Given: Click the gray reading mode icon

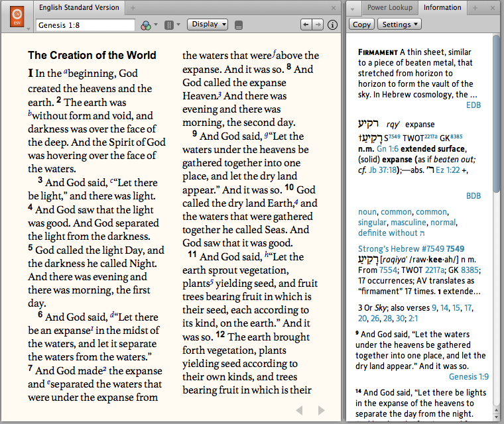Looking at the screenshot, I should click(239, 25).
